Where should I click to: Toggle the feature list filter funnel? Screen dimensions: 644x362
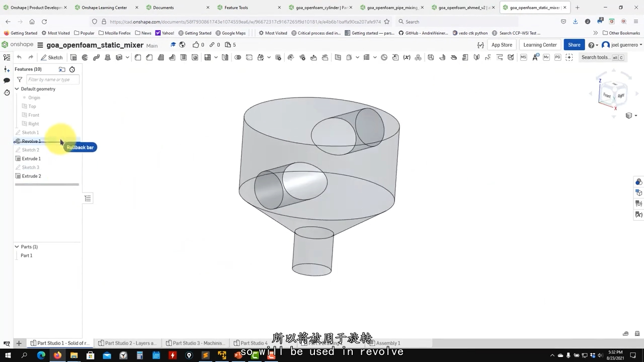19,79
